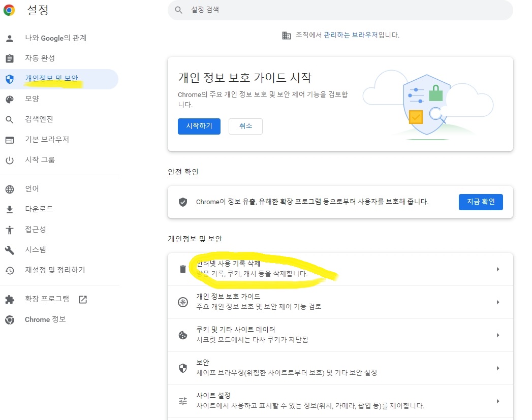Expand the 개인 정보 보호 가이드 row arrow
This screenshot has width=532, height=420.
point(498,302)
